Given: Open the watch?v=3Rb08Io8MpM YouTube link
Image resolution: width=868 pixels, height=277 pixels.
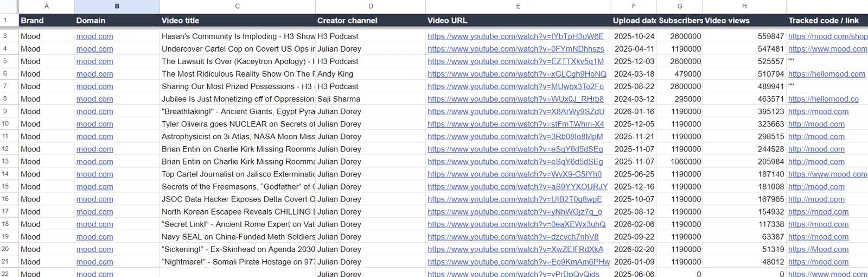Looking at the screenshot, I should [515, 136].
